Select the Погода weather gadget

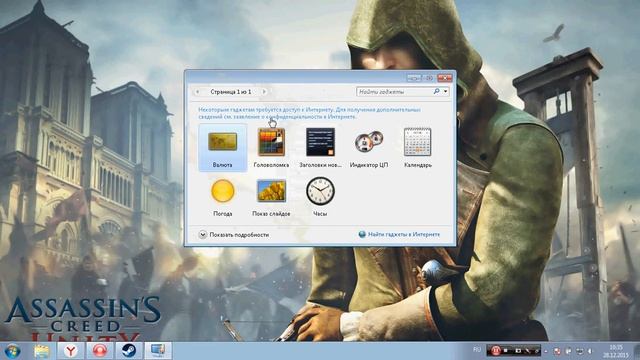[222, 197]
